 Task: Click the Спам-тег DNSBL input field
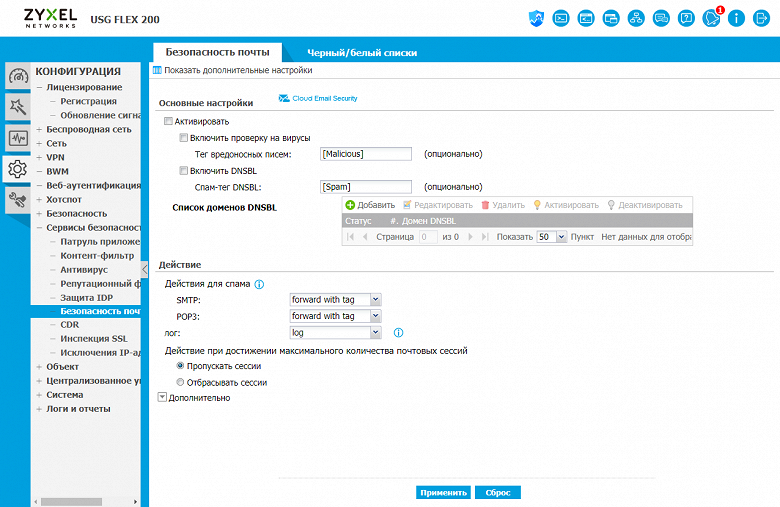366,187
